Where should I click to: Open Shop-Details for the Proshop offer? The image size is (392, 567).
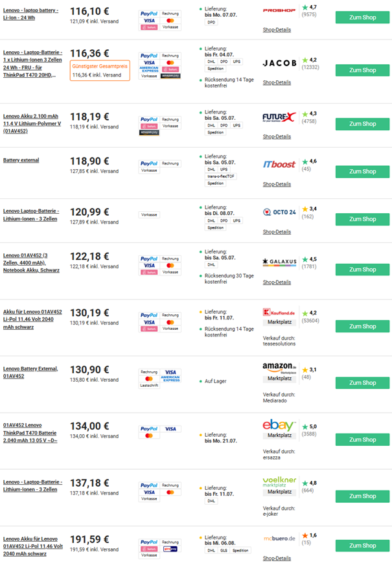(x=277, y=30)
